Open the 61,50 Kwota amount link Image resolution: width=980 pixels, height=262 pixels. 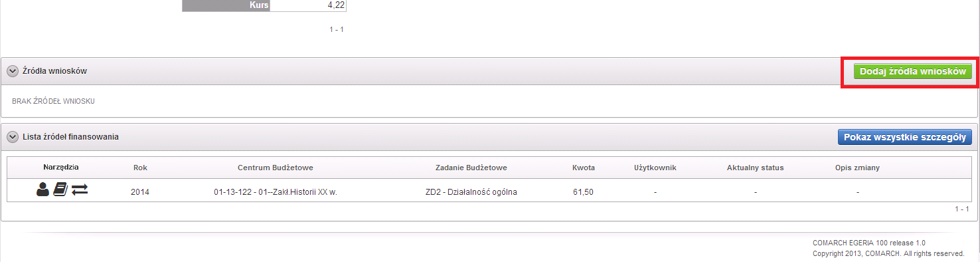coord(583,192)
